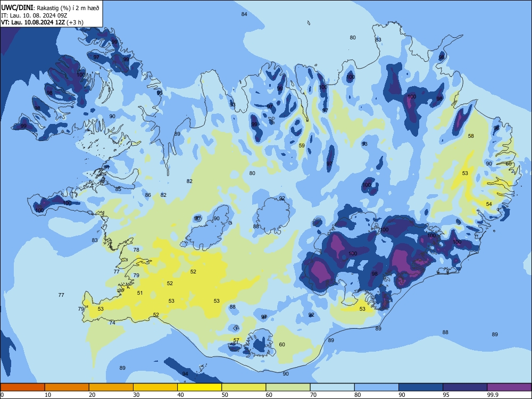532x399 pixels.
Task: Click the yellow-green 60–70 legend swatch
Action: tap(288, 387)
